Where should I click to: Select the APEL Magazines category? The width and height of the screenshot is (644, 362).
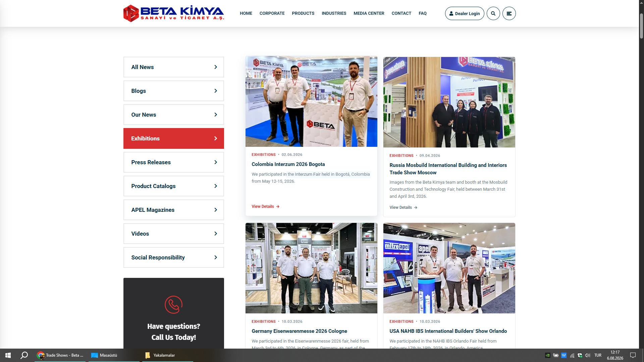173,210
